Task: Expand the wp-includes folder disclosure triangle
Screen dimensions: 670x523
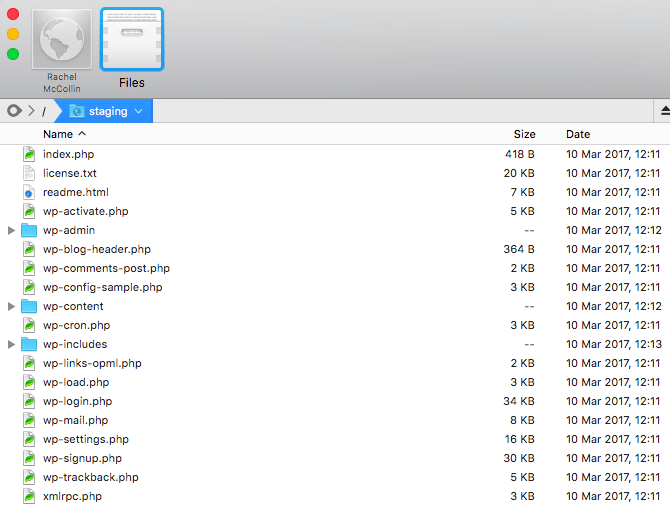Action: [x=11, y=344]
